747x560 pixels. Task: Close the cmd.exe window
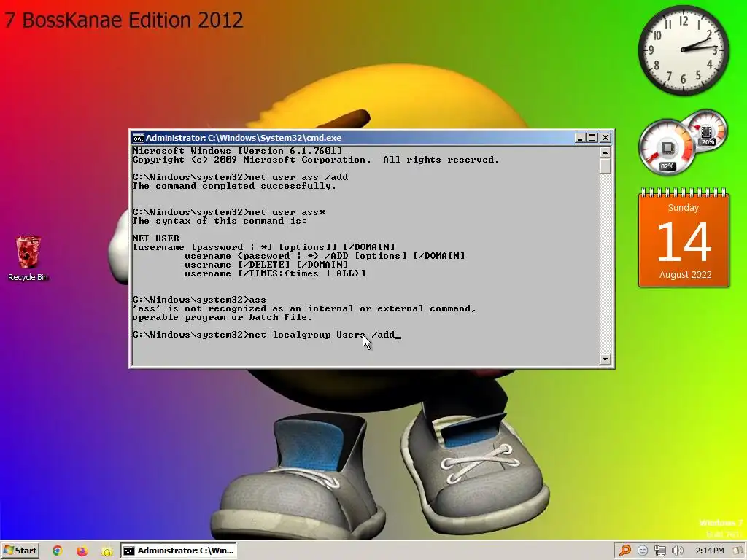tap(605, 138)
